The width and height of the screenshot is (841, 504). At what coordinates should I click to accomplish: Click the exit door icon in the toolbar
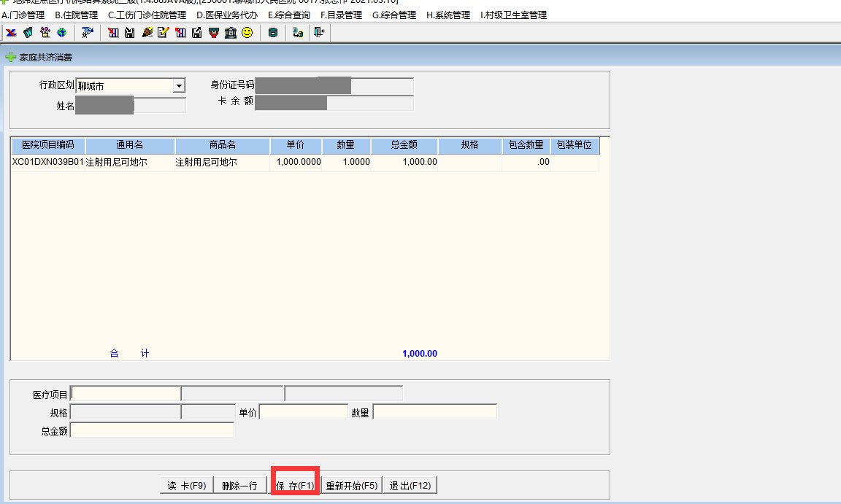pyautogui.click(x=318, y=33)
